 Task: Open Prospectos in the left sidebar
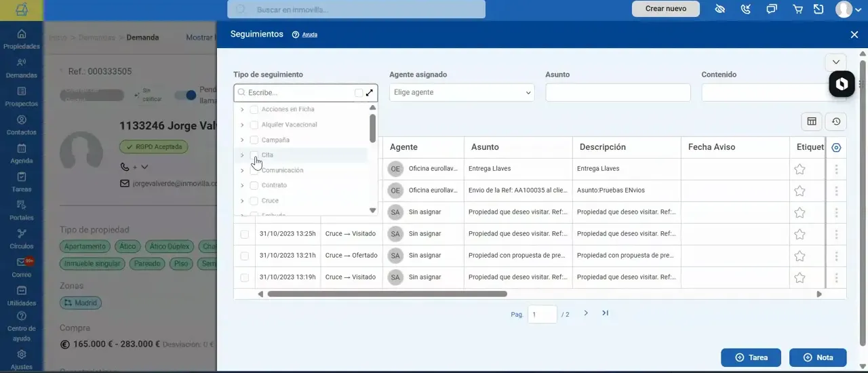pos(21,97)
